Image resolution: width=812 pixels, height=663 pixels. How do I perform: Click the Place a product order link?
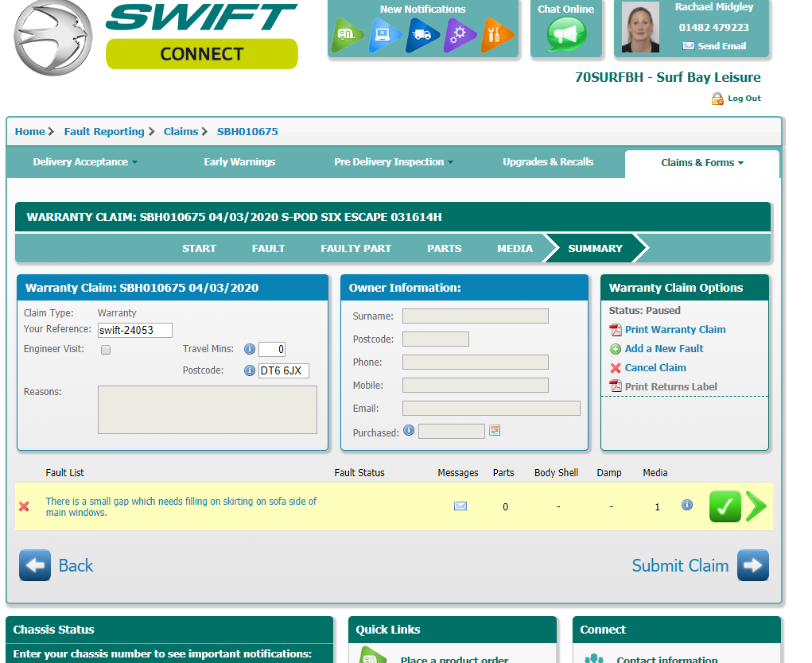click(454, 659)
